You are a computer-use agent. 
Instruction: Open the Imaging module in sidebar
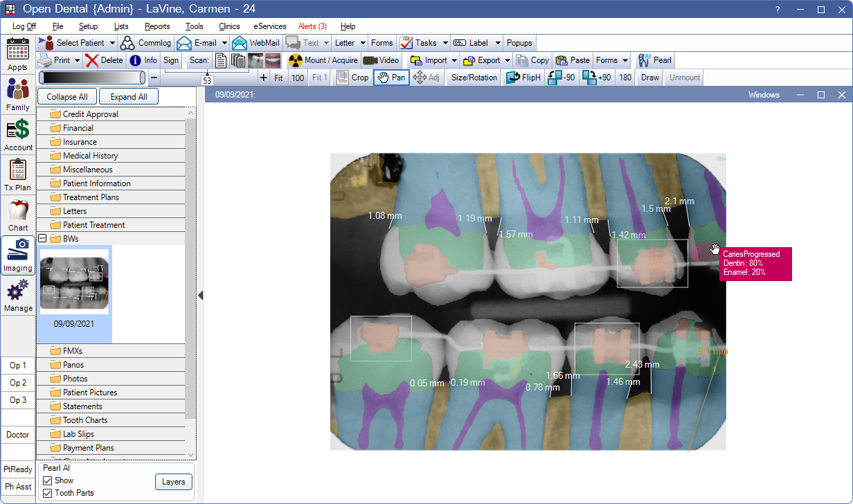click(x=18, y=255)
